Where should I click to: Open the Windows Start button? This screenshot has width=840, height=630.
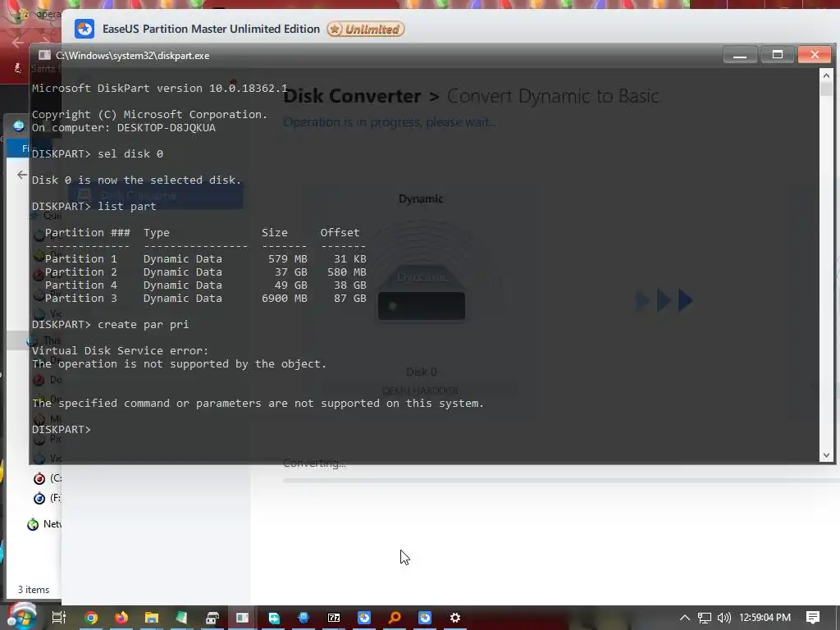point(21,616)
